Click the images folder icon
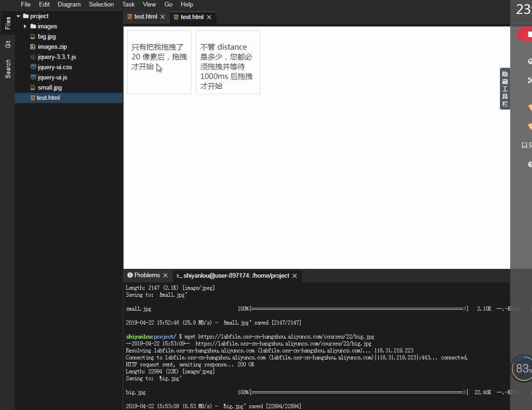Screen dimensions: 532x410 pyautogui.click(x=33, y=26)
